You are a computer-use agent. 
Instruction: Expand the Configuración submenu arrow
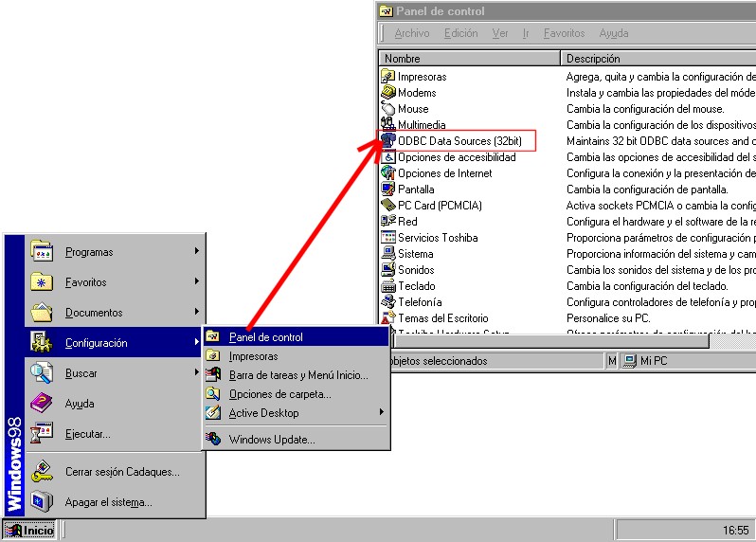197,342
